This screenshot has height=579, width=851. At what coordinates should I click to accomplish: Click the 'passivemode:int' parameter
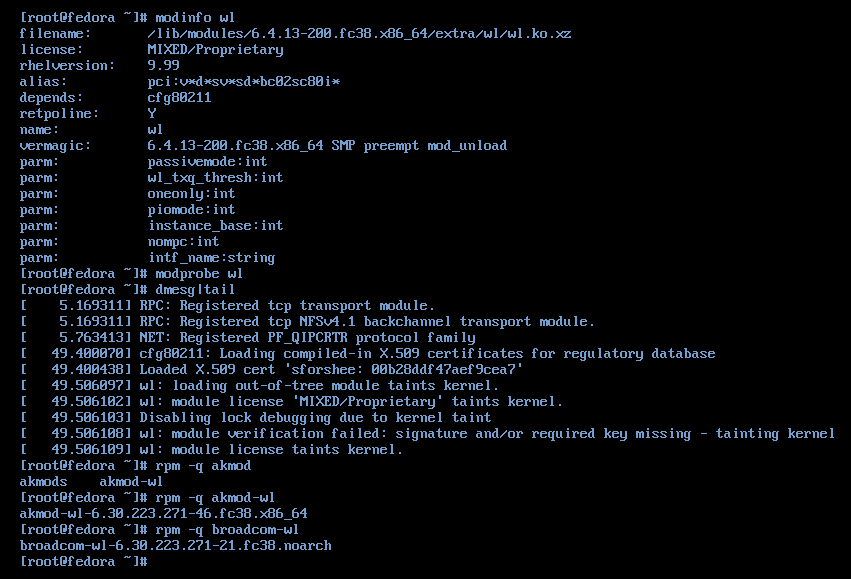click(207, 161)
